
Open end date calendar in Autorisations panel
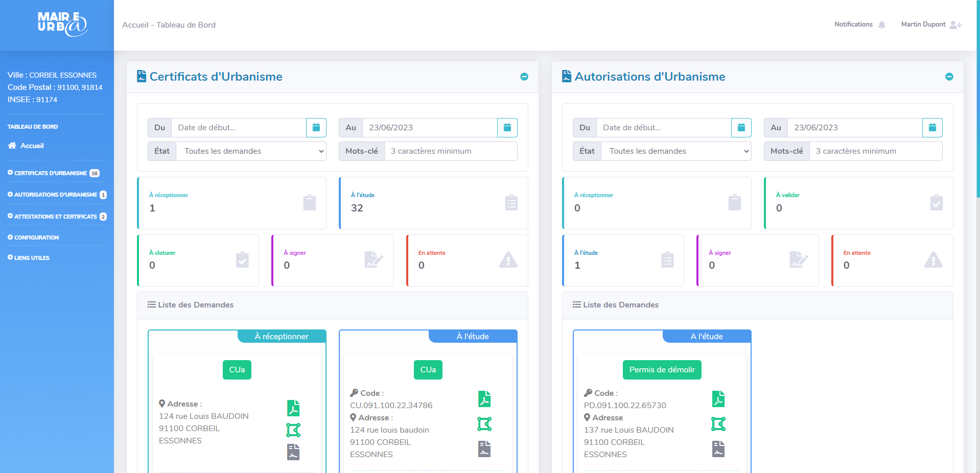tap(932, 128)
